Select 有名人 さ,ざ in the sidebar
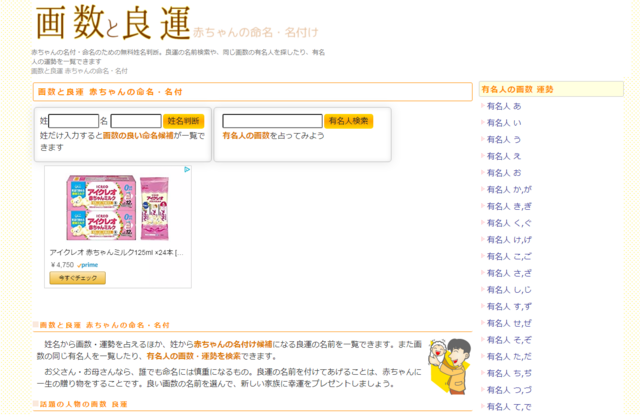Screen dimensions: 640x415 (x=509, y=273)
